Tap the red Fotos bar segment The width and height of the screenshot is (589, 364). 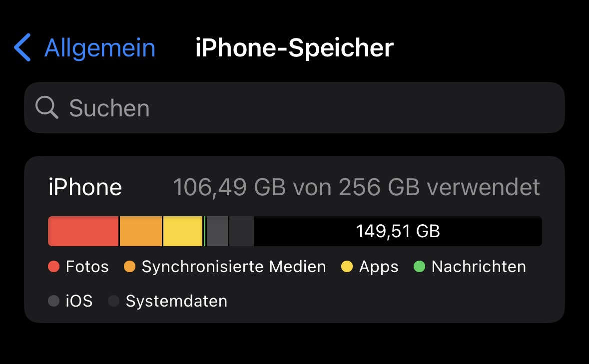(83, 231)
